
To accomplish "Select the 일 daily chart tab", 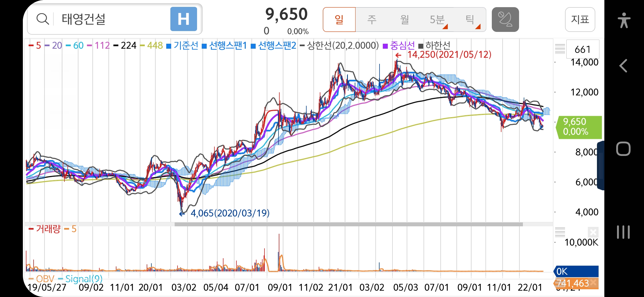I will point(339,20).
